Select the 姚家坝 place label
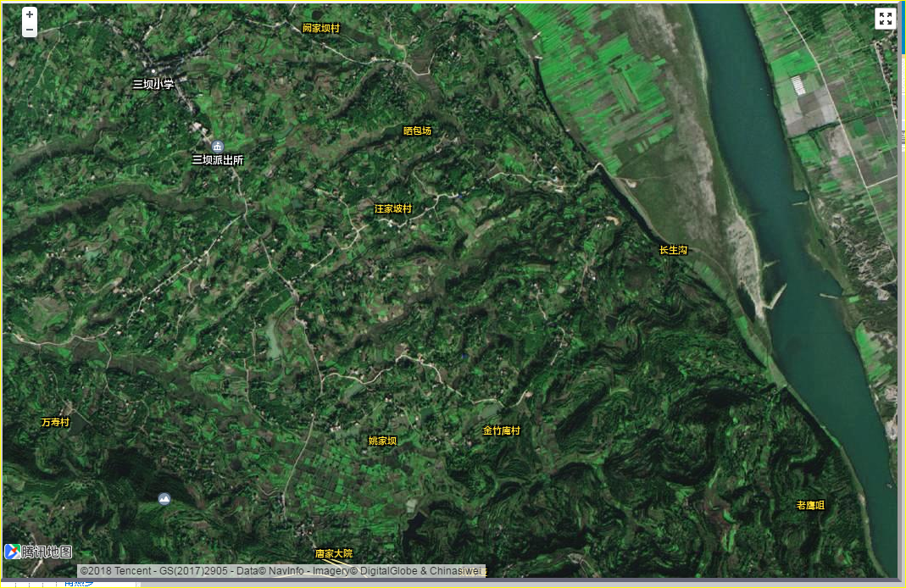 pyautogui.click(x=382, y=441)
